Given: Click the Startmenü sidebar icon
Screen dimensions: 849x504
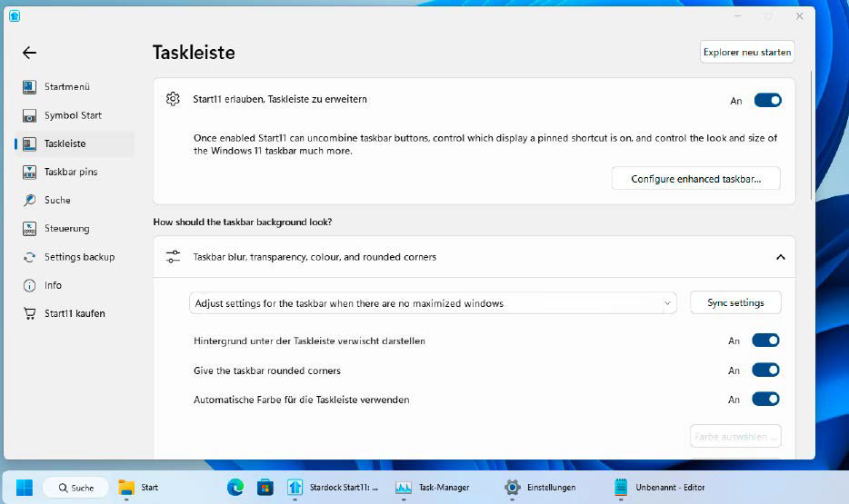Looking at the screenshot, I should 29,86.
